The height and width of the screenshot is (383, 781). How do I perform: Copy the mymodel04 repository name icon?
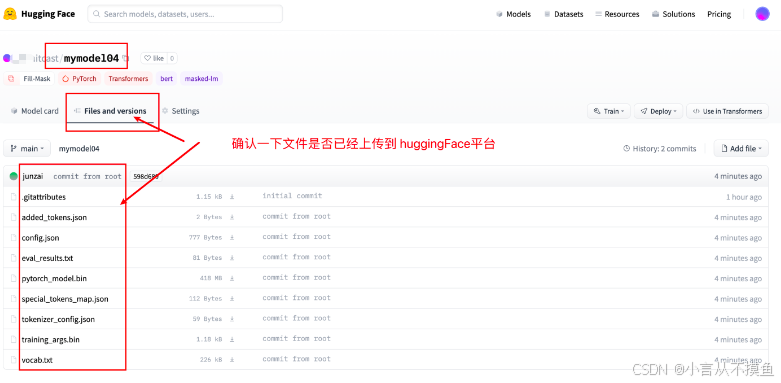click(125, 59)
